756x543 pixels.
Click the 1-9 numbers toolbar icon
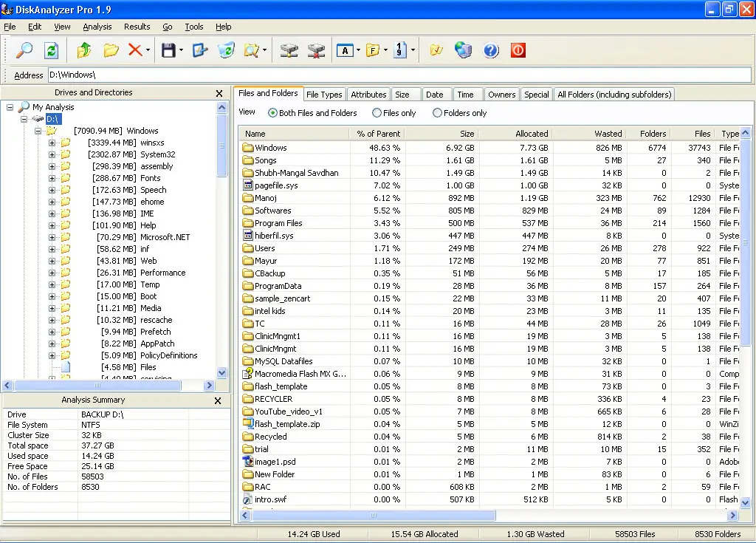[400, 50]
